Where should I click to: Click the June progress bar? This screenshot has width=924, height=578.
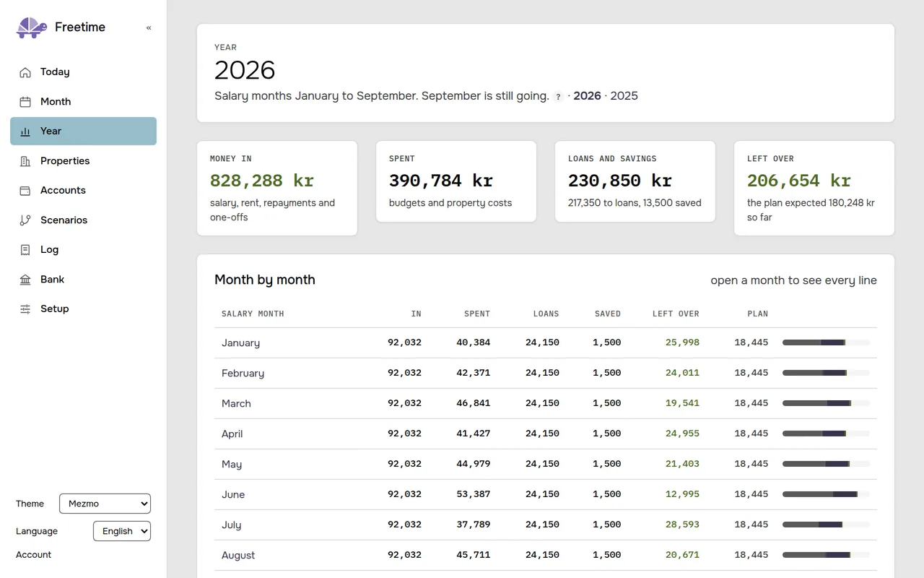[826, 494]
